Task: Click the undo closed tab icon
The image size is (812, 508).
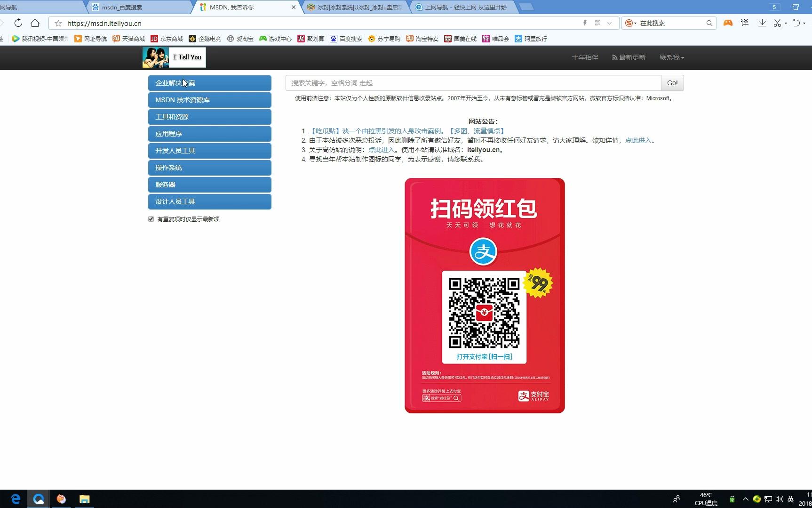Action: point(796,23)
